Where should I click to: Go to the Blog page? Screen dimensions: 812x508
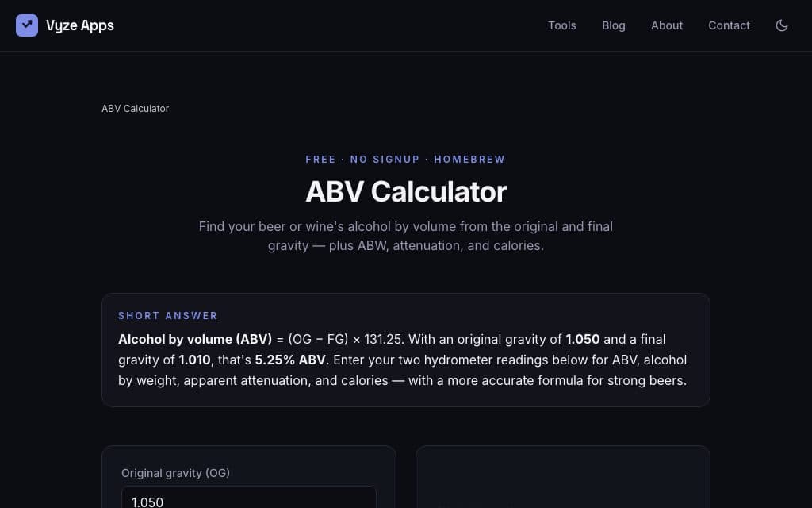(613, 25)
